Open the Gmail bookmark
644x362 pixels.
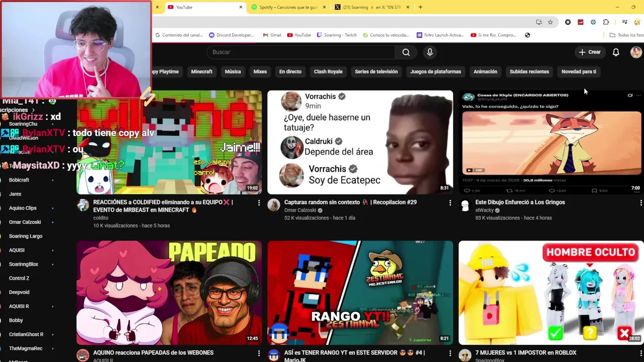coord(272,35)
